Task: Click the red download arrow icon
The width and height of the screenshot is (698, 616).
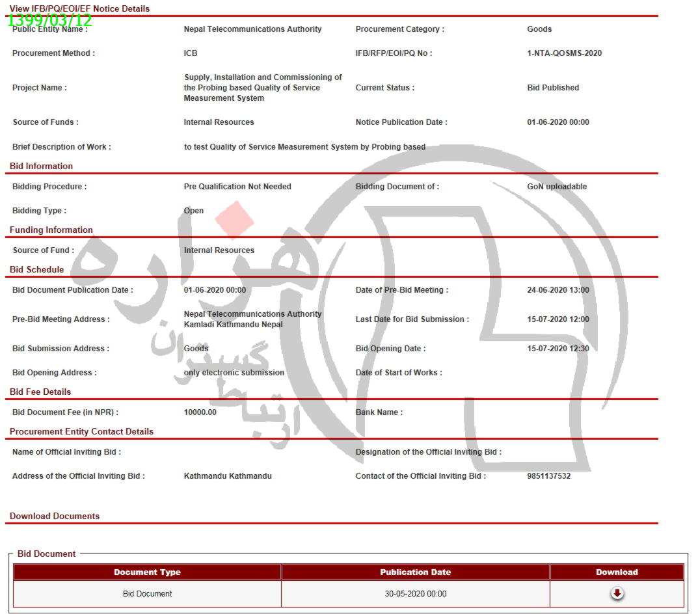Action: click(x=617, y=593)
